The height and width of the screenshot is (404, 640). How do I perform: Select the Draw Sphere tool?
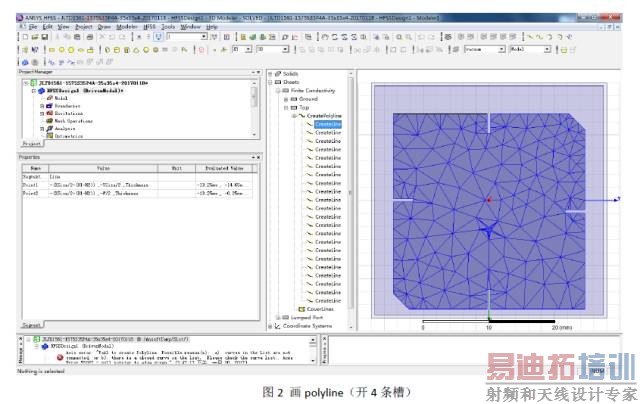[146, 50]
